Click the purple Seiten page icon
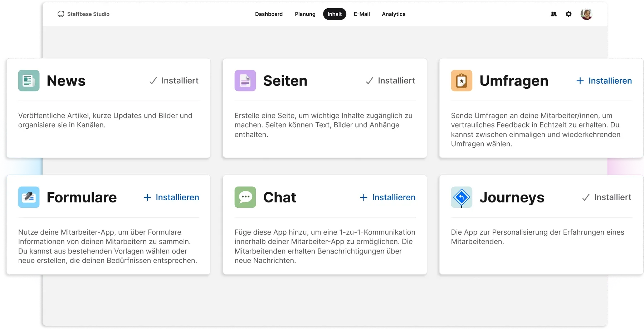The height and width of the screenshot is (329, 644). tap(245, 81)
